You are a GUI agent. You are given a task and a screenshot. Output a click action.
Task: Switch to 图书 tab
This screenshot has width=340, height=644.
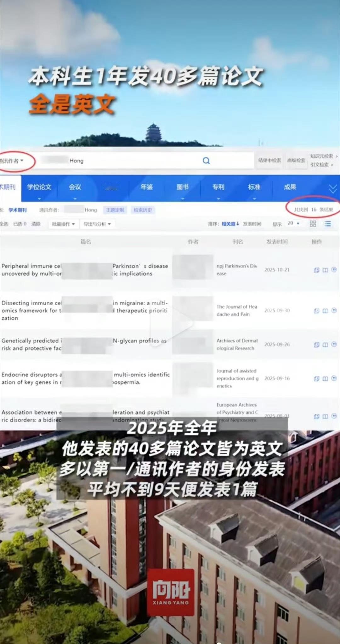[183, 187]
